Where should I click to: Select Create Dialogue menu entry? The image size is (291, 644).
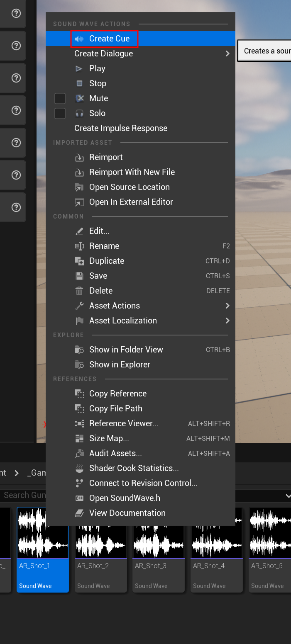(x=140, y=53)
